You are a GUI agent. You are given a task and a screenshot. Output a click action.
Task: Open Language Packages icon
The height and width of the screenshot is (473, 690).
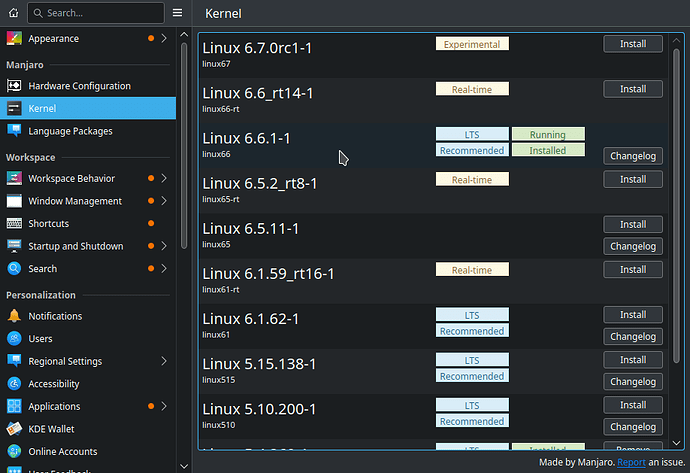pyautogui.click(x=14, y=131)
